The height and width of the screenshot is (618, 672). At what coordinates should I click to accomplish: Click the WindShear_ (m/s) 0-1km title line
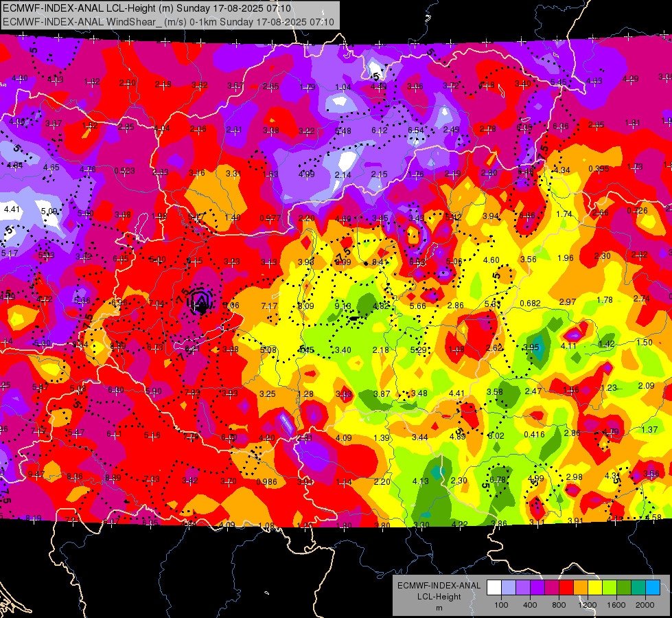(168, 22)
